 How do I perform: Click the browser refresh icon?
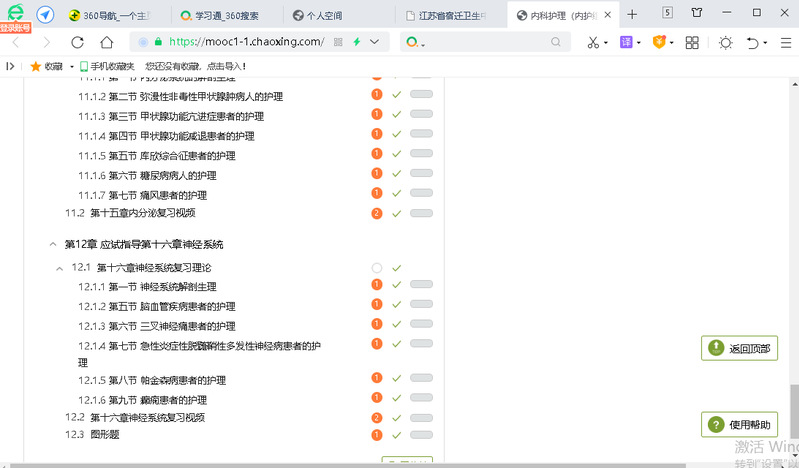click(x=78, y=42)
